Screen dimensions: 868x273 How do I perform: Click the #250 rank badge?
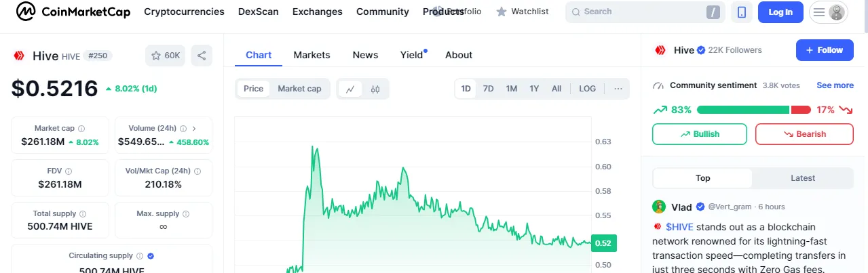98,56
